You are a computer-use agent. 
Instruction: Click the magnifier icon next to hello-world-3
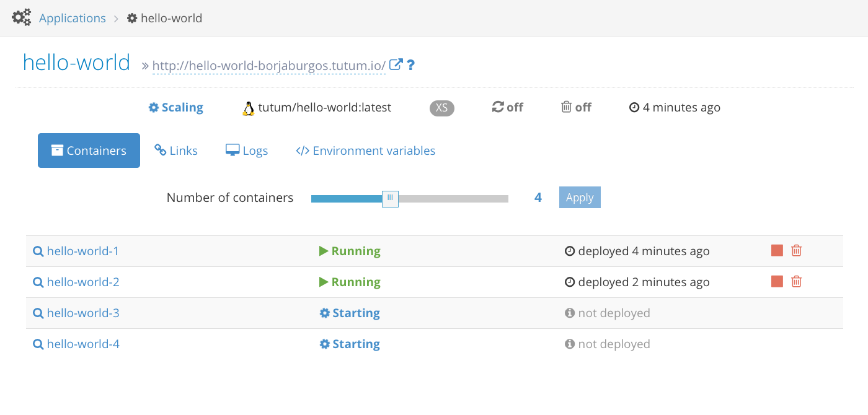(x=38, y=313)
